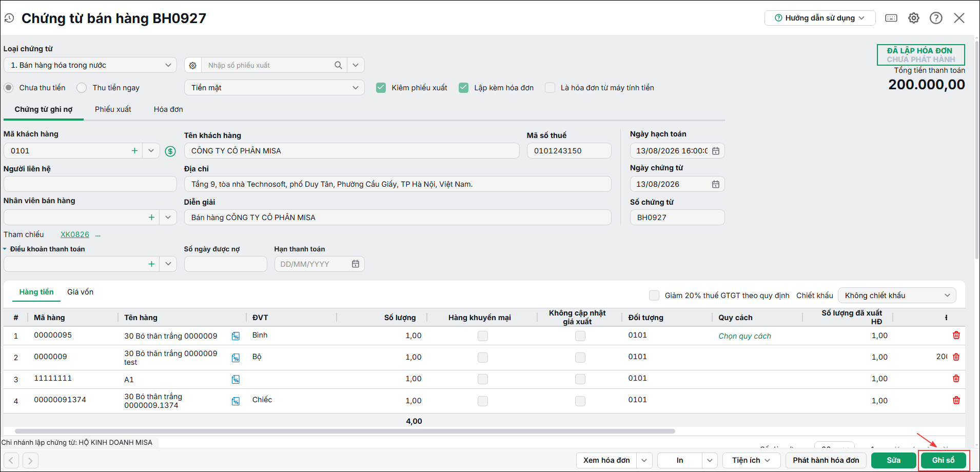Click Xem hóa đơn button
The height and width of the screenshot is (472, 980).
click(x=606, y=460)
